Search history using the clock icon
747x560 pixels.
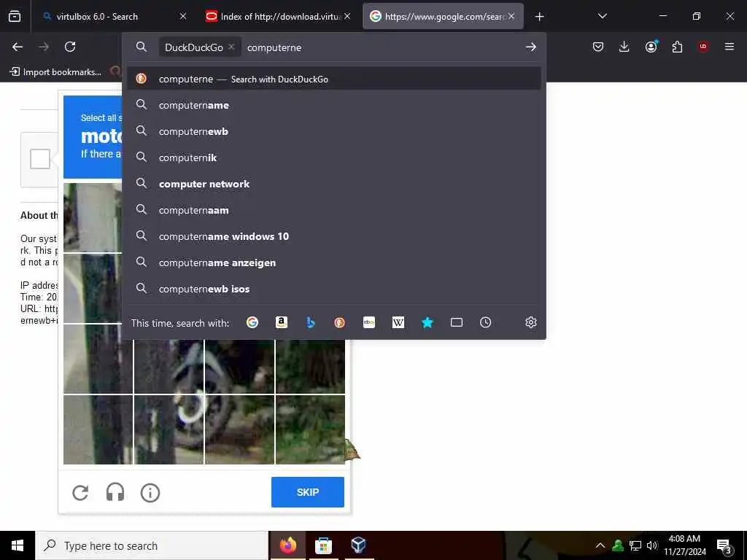485,322
